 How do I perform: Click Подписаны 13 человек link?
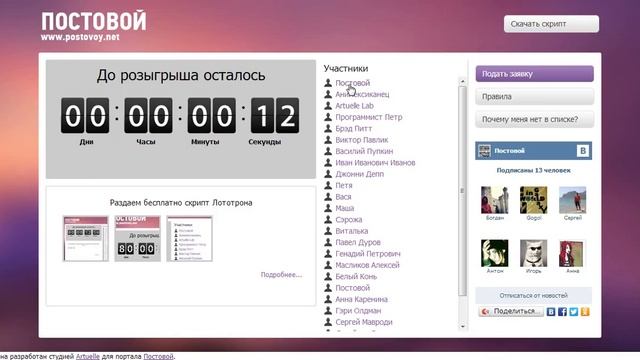[x=533, y=171]
